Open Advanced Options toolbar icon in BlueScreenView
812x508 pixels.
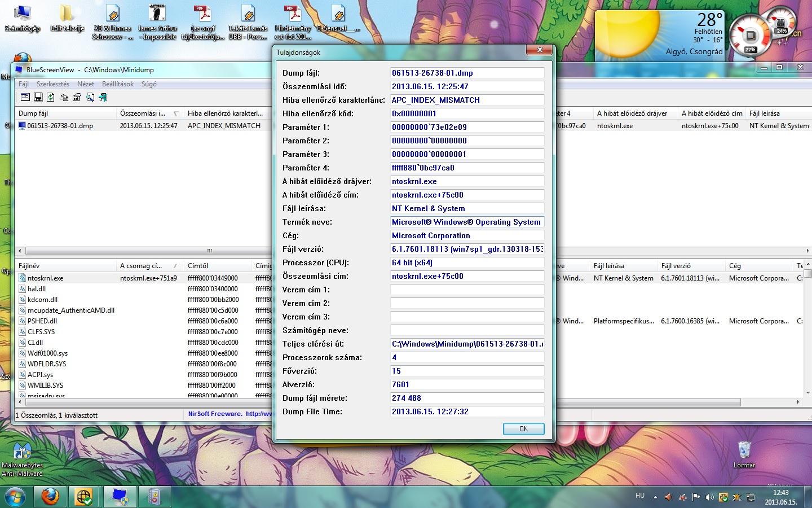coord(25,97)
